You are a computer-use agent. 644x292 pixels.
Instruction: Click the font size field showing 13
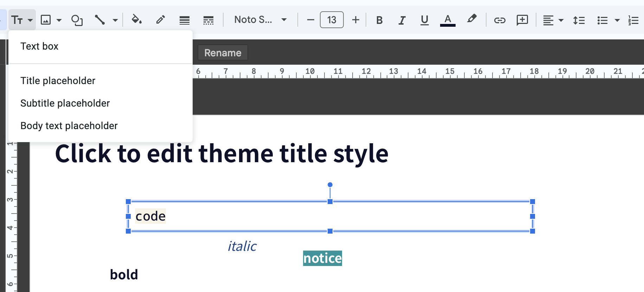(x=332, y=20)
